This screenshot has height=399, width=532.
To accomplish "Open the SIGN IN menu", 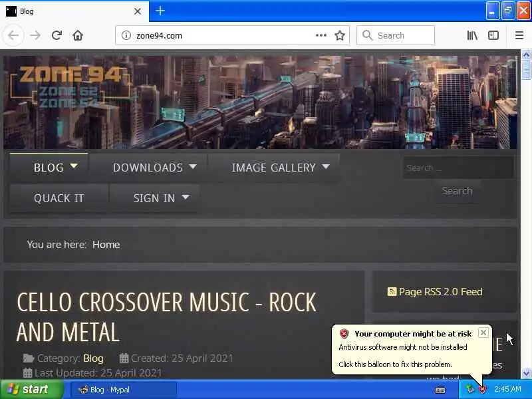I will point(155,198).
